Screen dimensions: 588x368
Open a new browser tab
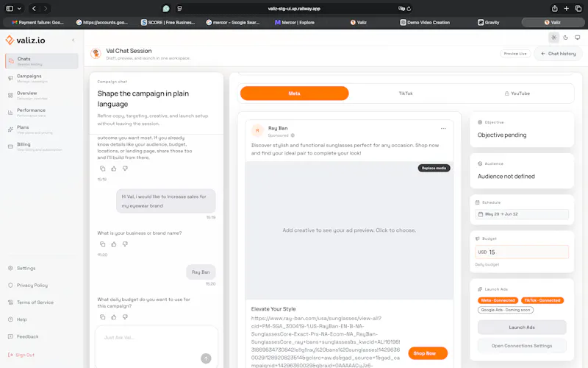[x=566, y=8]
